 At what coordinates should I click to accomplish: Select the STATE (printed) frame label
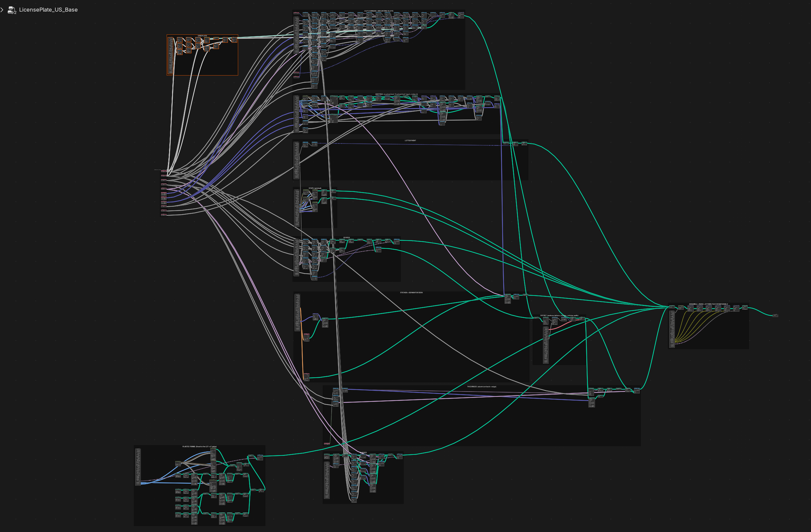[315, 188]
